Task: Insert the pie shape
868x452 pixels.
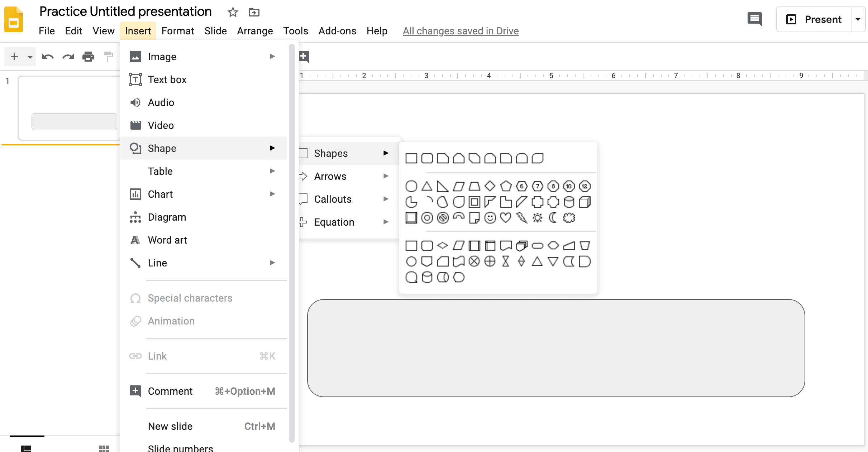Action: (411, 202)
